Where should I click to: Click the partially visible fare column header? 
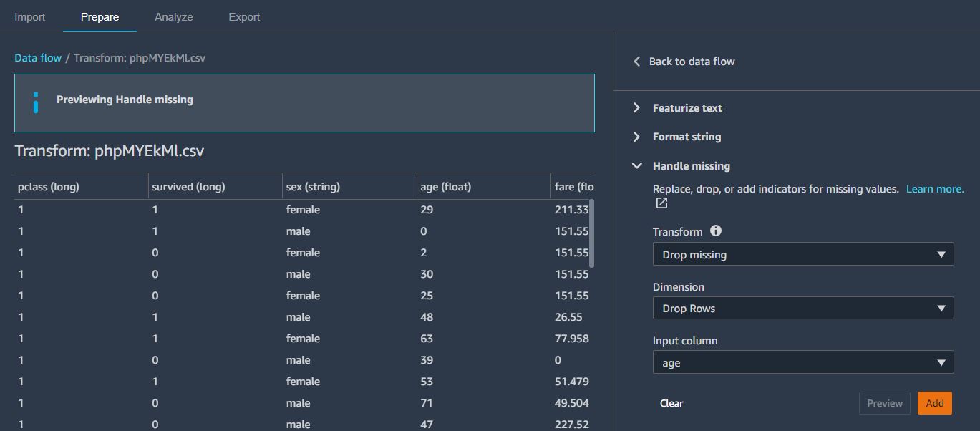pos(573,187)
